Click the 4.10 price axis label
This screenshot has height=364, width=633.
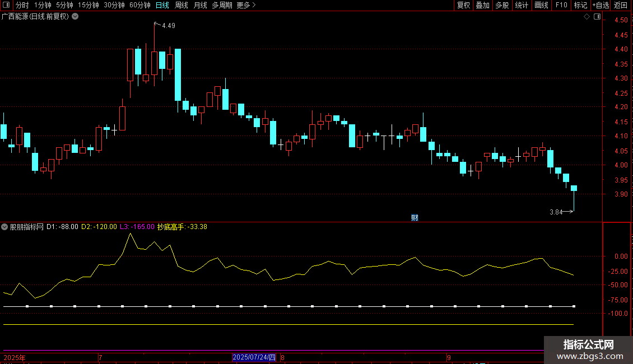[621, 136]
